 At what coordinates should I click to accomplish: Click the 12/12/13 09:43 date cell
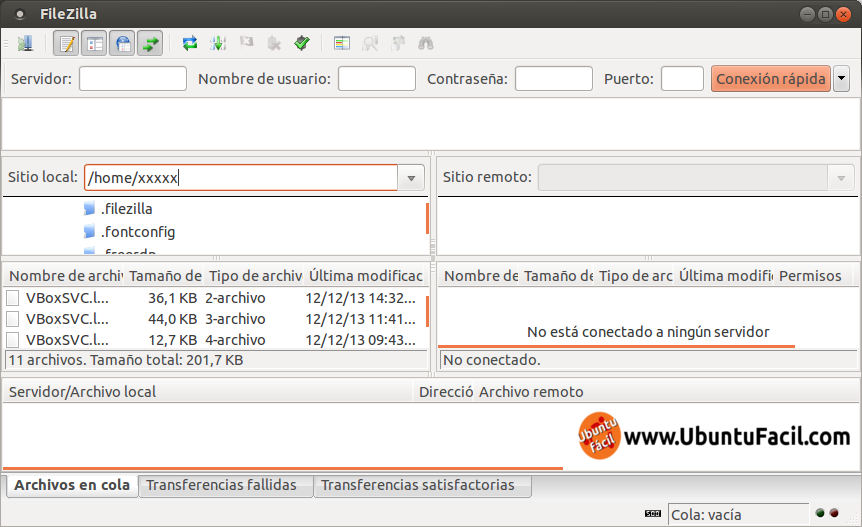(x=360, y=340)
